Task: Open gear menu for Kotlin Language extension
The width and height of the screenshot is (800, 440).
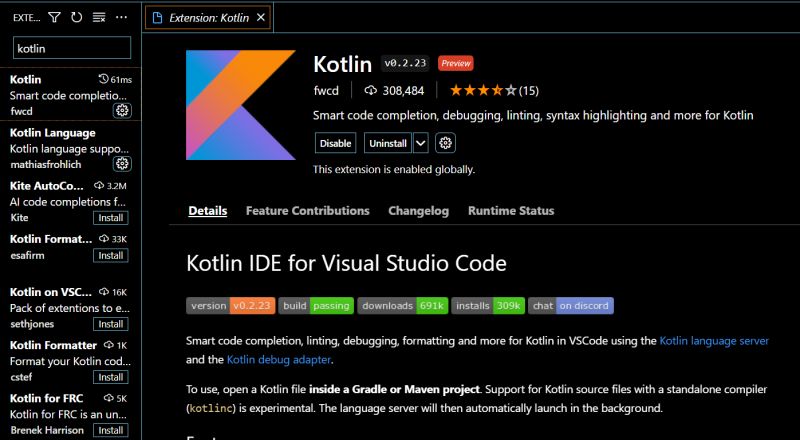Action: [122, 163]
